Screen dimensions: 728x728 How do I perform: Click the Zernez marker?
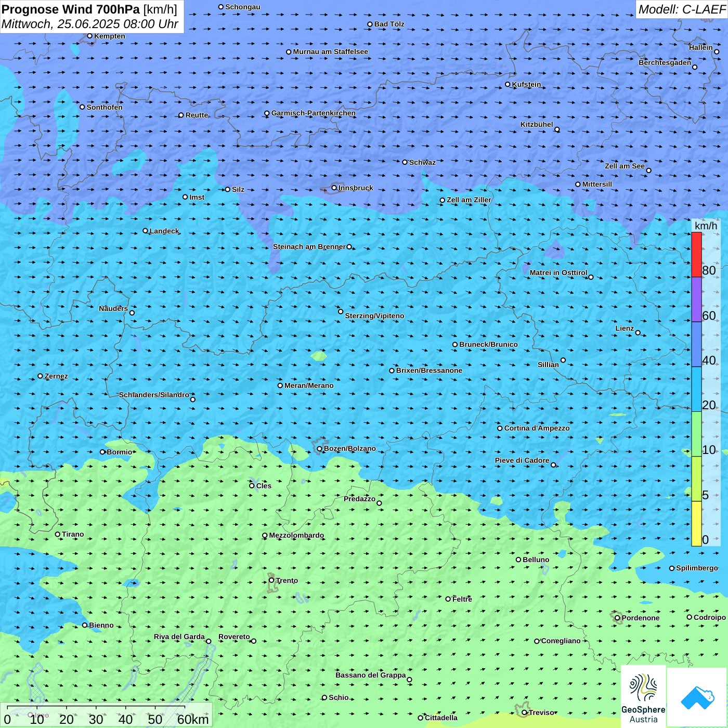tap(40, 376)
